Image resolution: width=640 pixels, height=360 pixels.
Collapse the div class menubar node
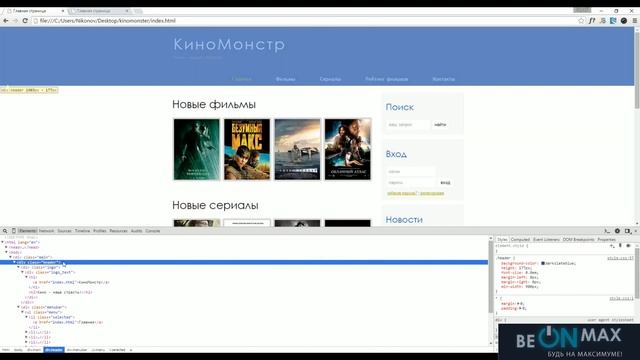pyautogui.click(x=18, y=307)
